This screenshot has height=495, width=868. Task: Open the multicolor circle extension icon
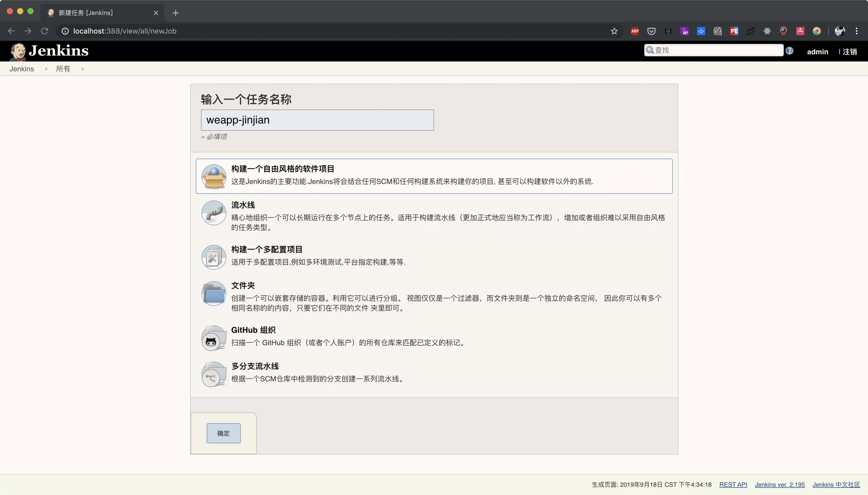(x=817, y=31)
